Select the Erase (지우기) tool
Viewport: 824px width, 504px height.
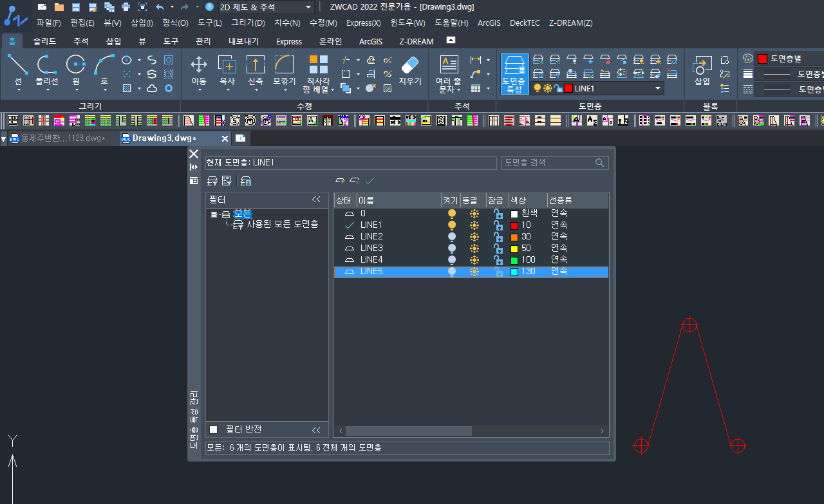(x=409, y=70)
